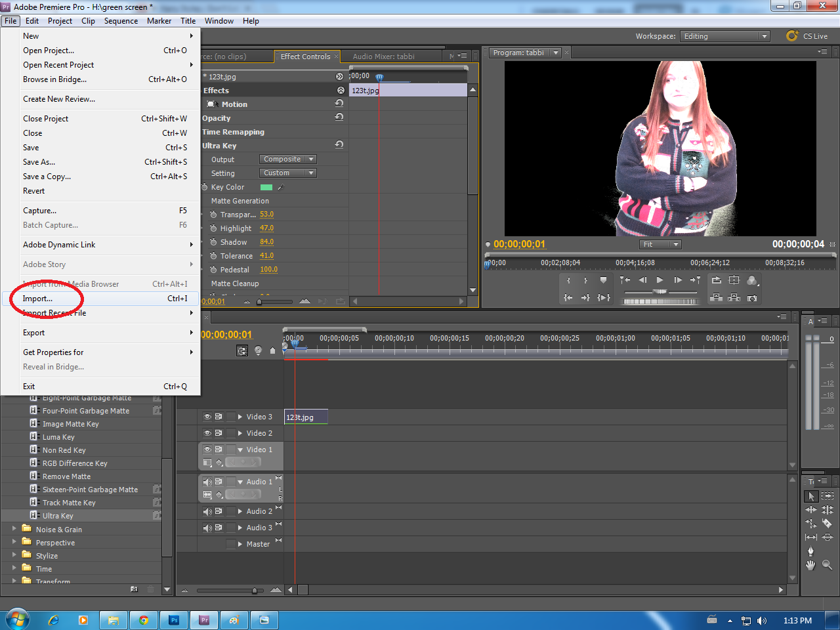Viewport: 840px width, 630px height.
Task: Reset the Opacity effect
Action: tap(339, 117)
